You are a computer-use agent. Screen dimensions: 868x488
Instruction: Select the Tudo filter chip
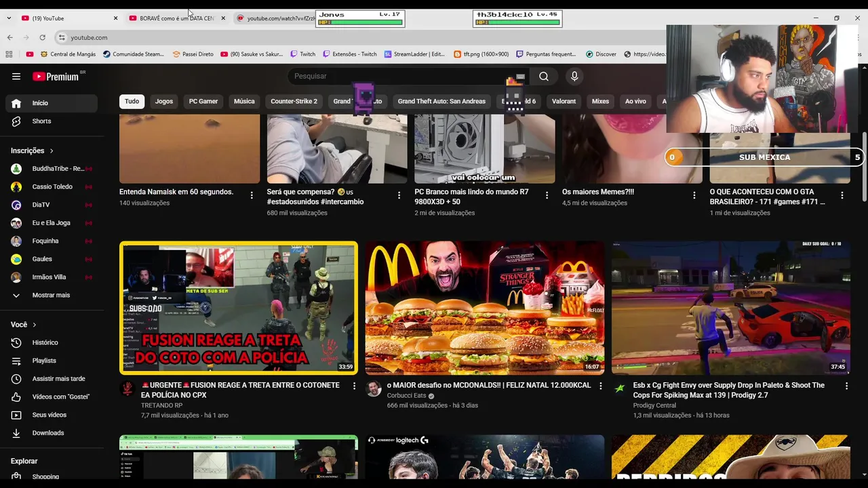pos(132,102)
